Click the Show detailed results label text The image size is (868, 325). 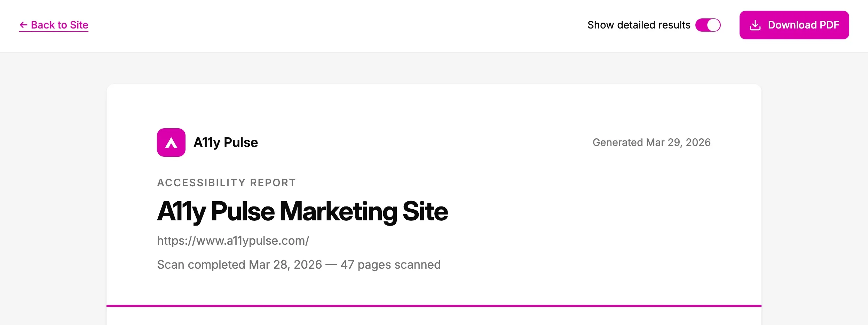(x=639, y=25)
